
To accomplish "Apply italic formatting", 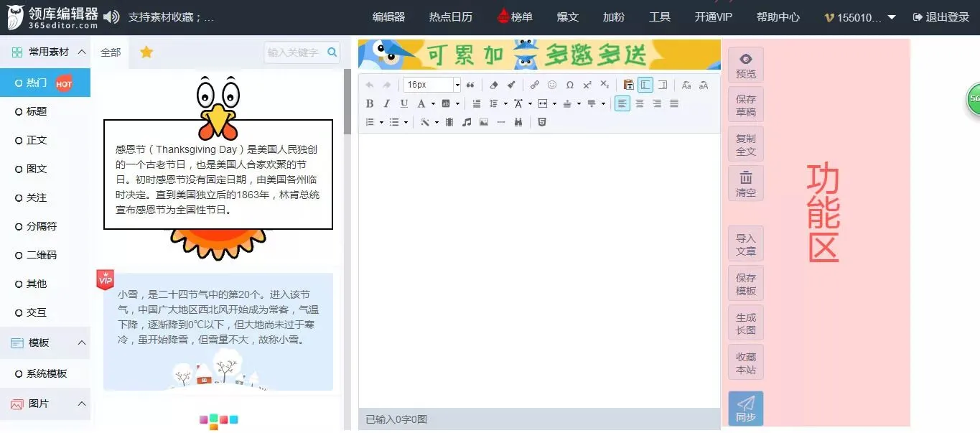I will point(386,103).
